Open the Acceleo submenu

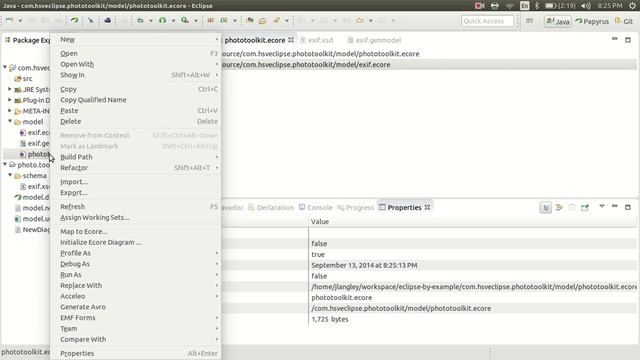click(x=136, y=296)
